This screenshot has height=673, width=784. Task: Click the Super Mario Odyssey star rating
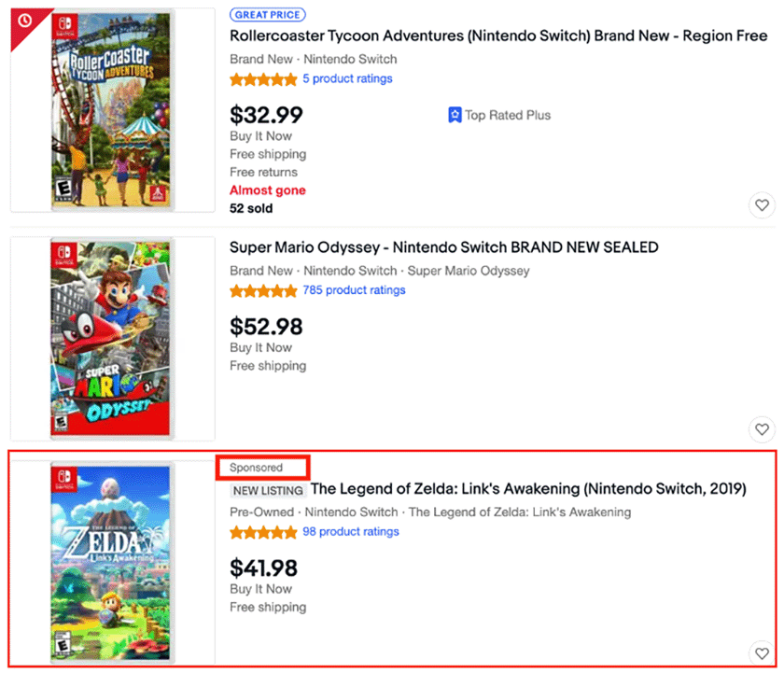pos(263,290)
